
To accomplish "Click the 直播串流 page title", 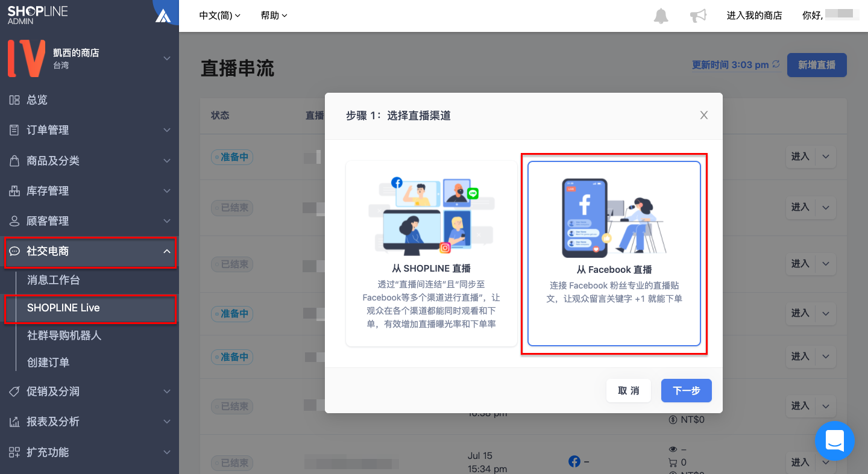I will [x=237, y=68].
